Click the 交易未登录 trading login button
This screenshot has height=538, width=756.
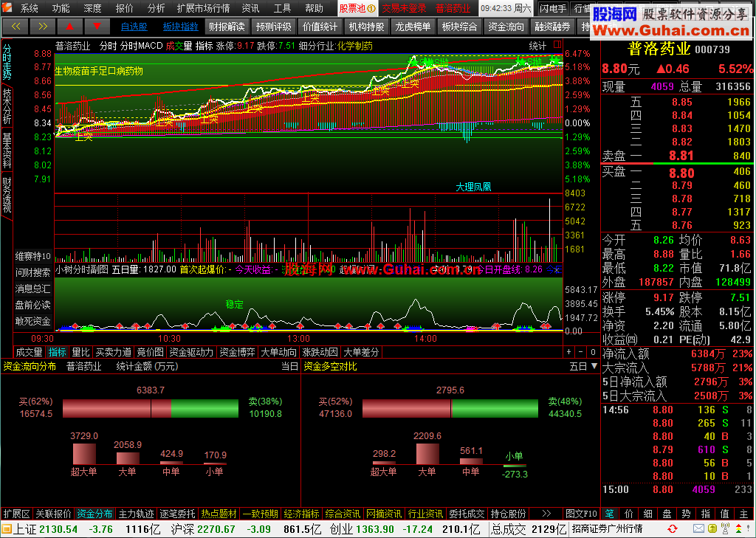404,8
